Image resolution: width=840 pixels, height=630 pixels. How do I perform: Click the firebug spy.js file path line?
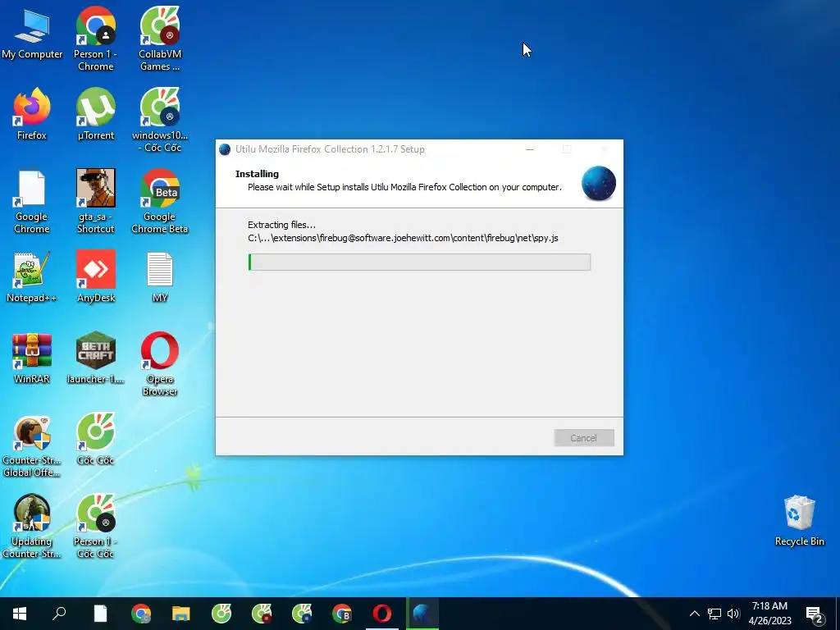403,238
